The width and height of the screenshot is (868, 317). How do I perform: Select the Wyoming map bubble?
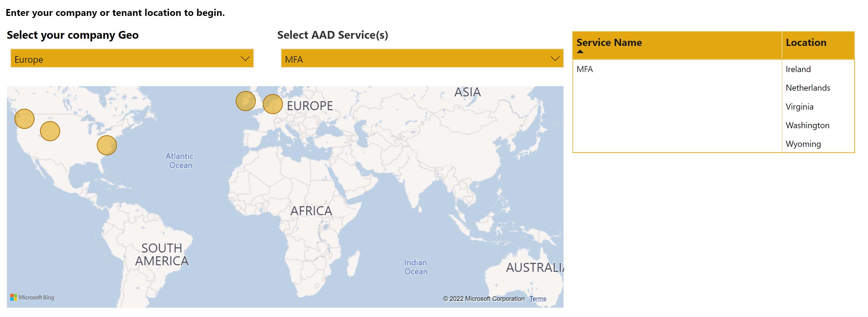click(x=50, y=131)
